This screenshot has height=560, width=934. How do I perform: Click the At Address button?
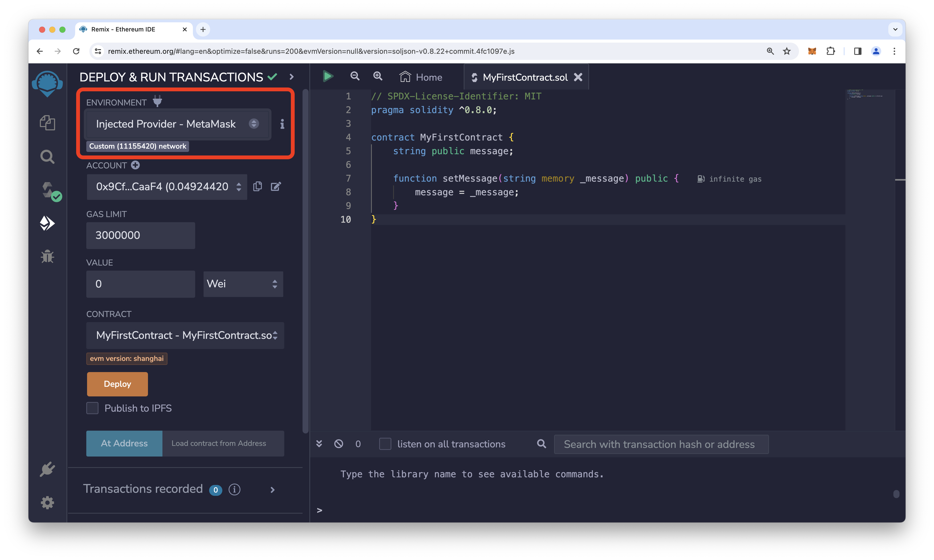click(124, 443)
